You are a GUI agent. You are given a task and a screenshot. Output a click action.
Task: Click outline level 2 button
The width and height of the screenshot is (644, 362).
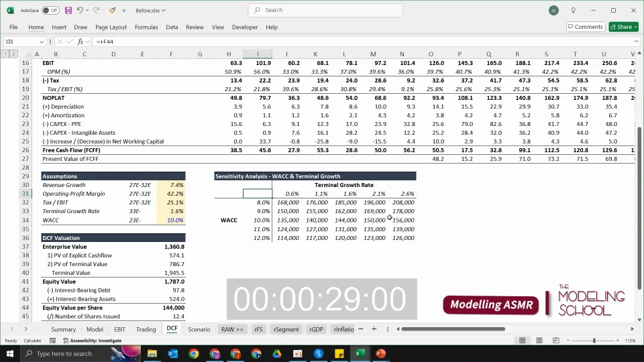(x=13, y=54)
